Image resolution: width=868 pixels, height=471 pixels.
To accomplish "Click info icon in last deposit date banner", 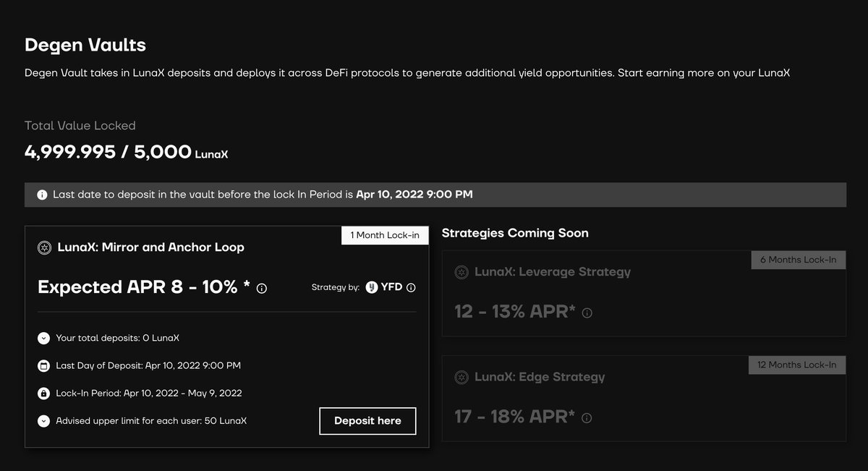I will point(42,195).
